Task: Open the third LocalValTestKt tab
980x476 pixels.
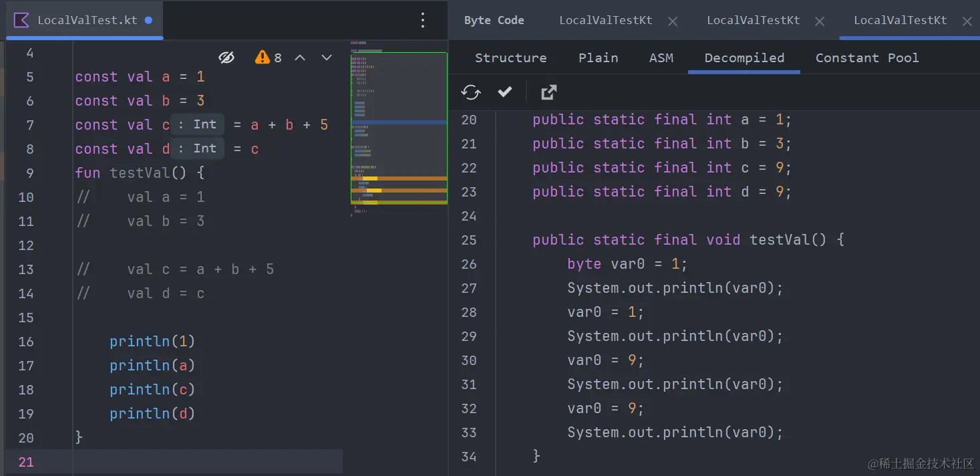Action: click(x=900, y=20)
